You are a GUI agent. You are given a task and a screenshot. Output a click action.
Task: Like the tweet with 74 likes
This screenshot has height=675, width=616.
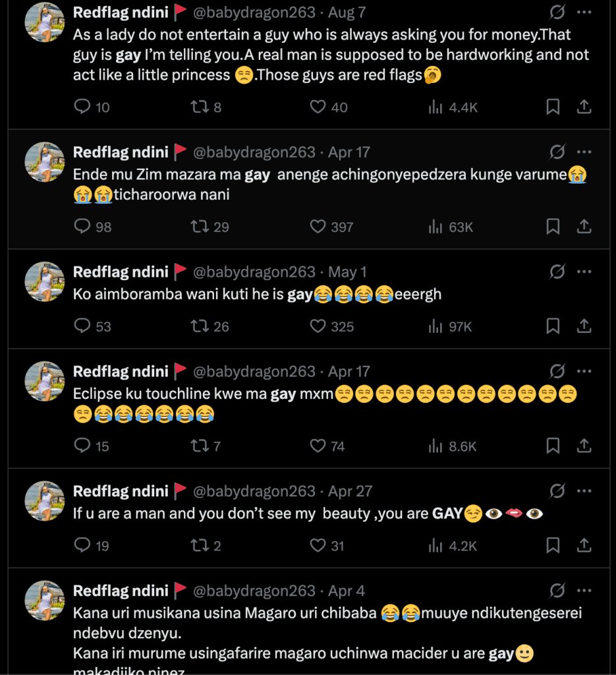pyautogui.click(x=318, y=446)
